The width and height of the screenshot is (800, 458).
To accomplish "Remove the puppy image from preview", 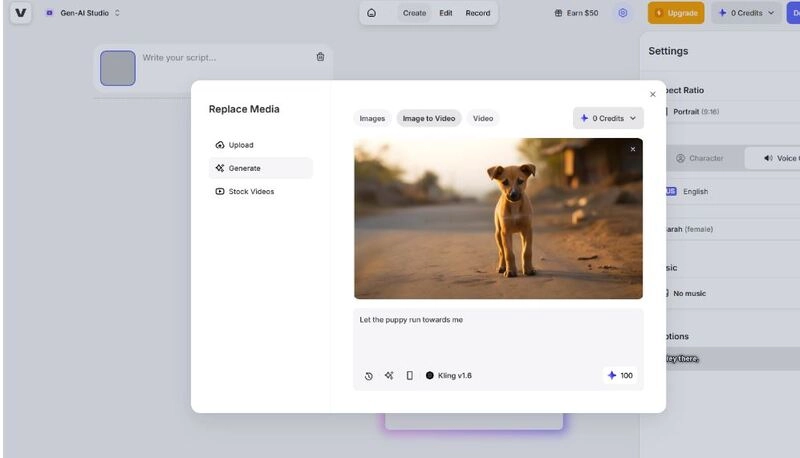I will point(632,149).
